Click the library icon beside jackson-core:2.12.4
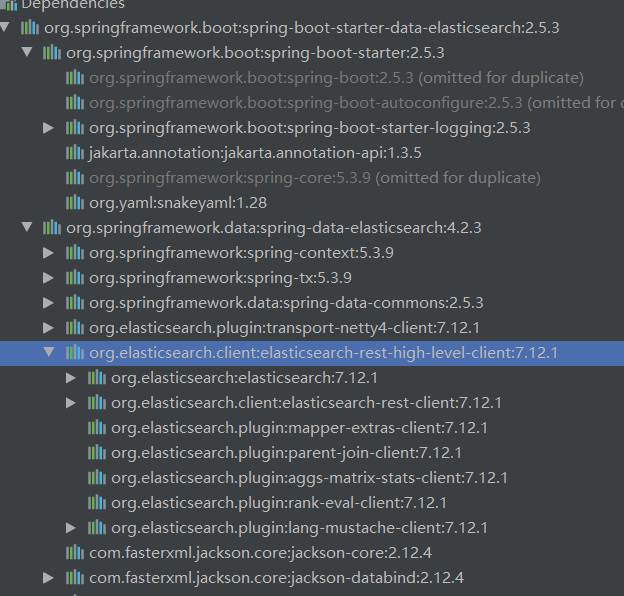The image size is (624, 596). [x=75, y=553]
